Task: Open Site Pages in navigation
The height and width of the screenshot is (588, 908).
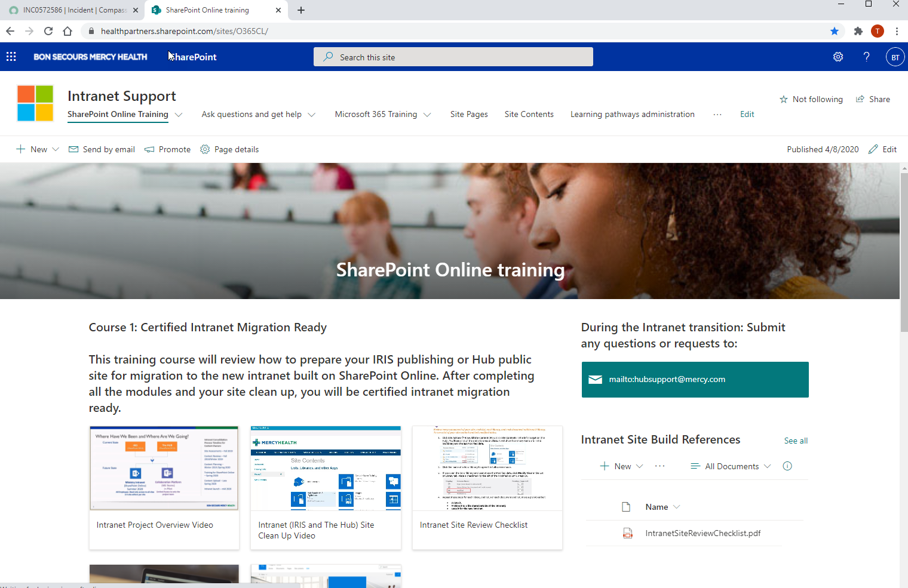Action: click(469, 114)
